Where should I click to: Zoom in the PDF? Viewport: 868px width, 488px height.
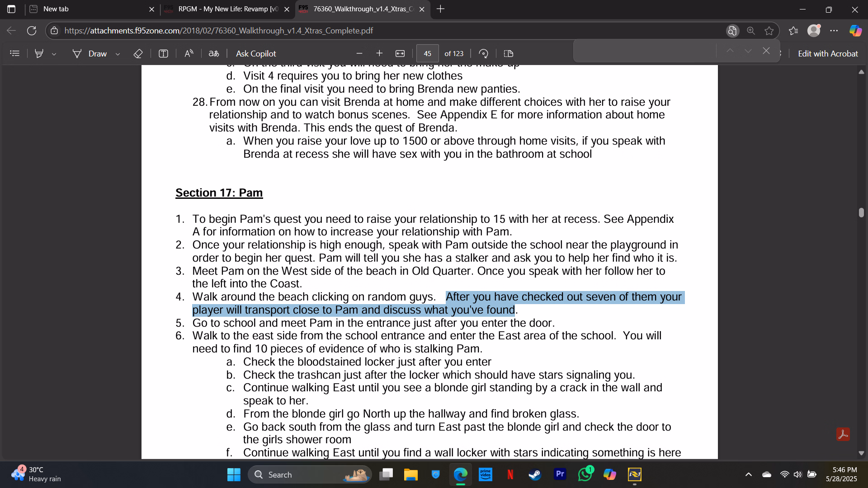[379, 53]
